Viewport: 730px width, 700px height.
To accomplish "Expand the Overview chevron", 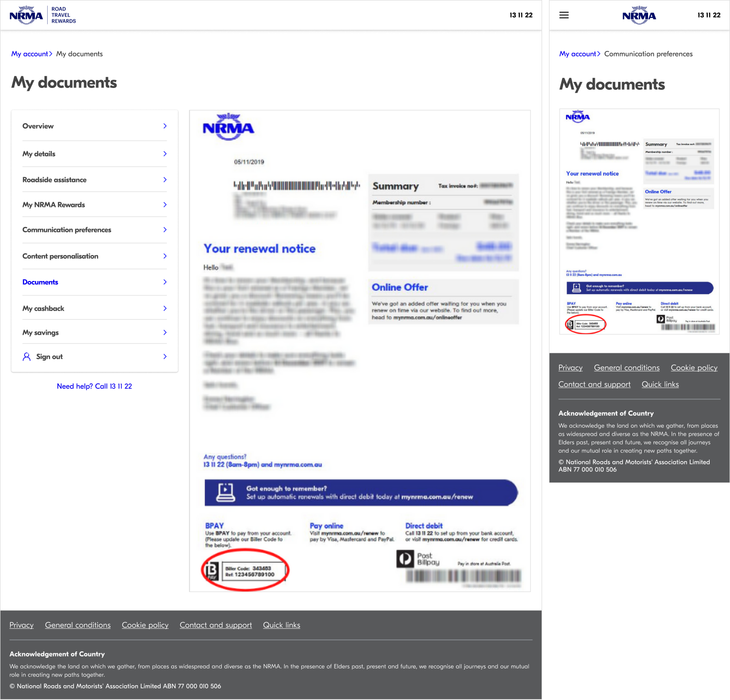I will pos(165,126).
